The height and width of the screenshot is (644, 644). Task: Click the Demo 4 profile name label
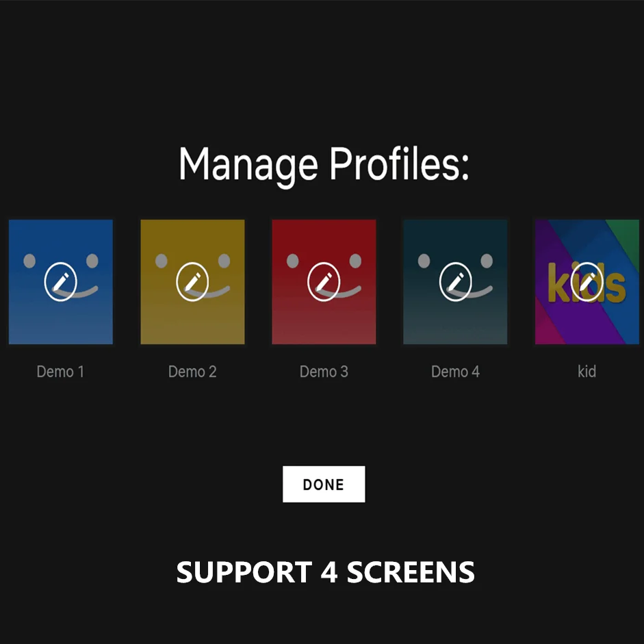click(455, 372)
